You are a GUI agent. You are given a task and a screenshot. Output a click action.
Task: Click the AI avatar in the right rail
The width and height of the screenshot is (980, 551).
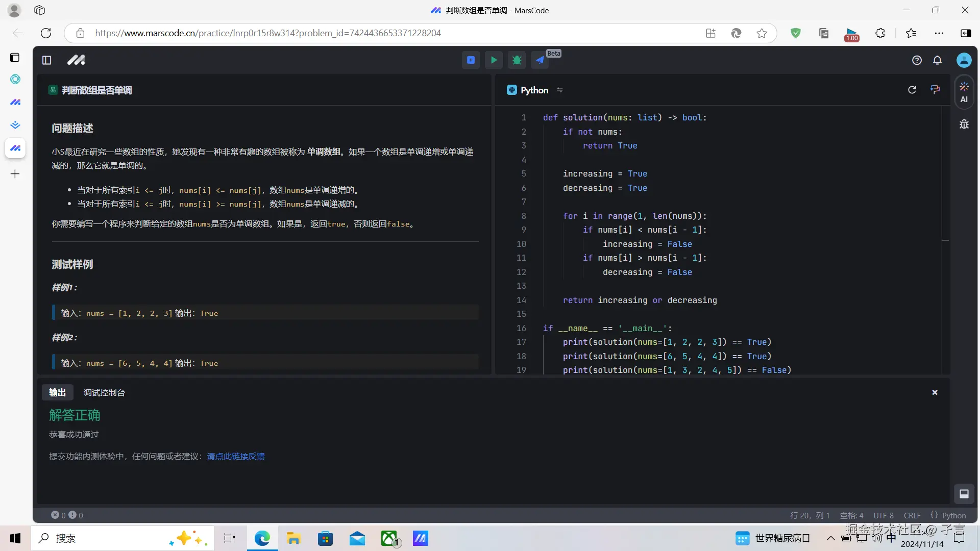click(x=964, y=92)
